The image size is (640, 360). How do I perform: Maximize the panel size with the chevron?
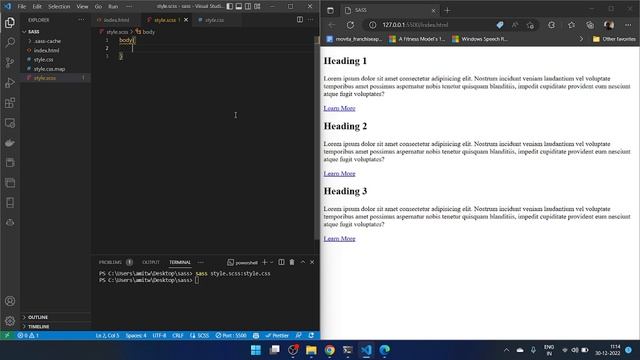point(303,262)
